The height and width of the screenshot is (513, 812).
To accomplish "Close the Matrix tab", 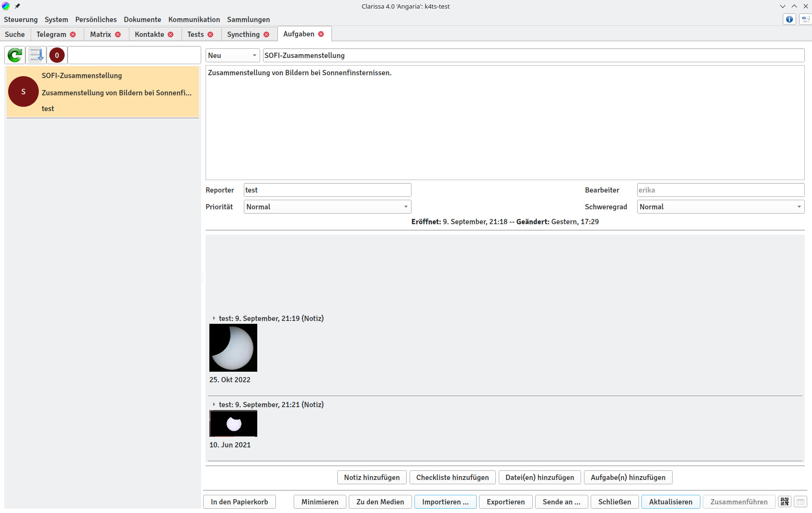I will pos(118,34).
